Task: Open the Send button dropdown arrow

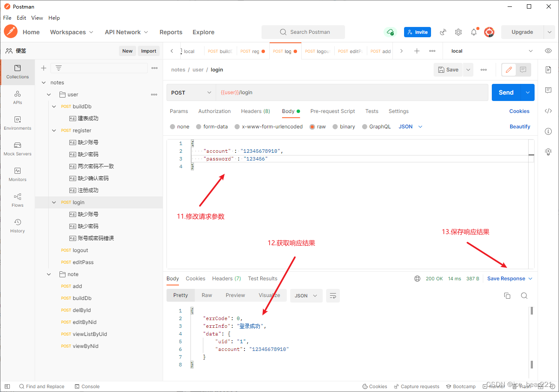Action: [x=528, y=92]
